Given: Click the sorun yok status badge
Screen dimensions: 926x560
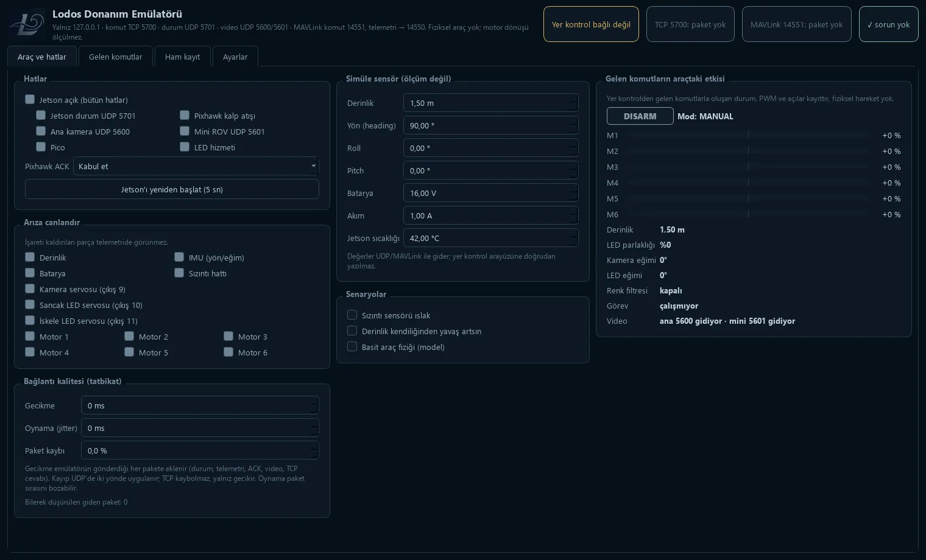Looking at the screenshot, I should click(x=888, y=24).
